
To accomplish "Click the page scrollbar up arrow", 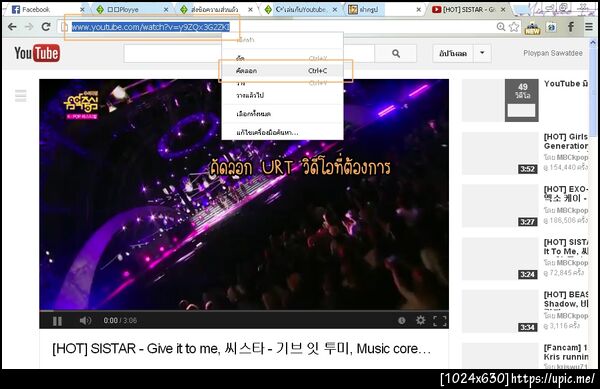I will pos(593,42).
